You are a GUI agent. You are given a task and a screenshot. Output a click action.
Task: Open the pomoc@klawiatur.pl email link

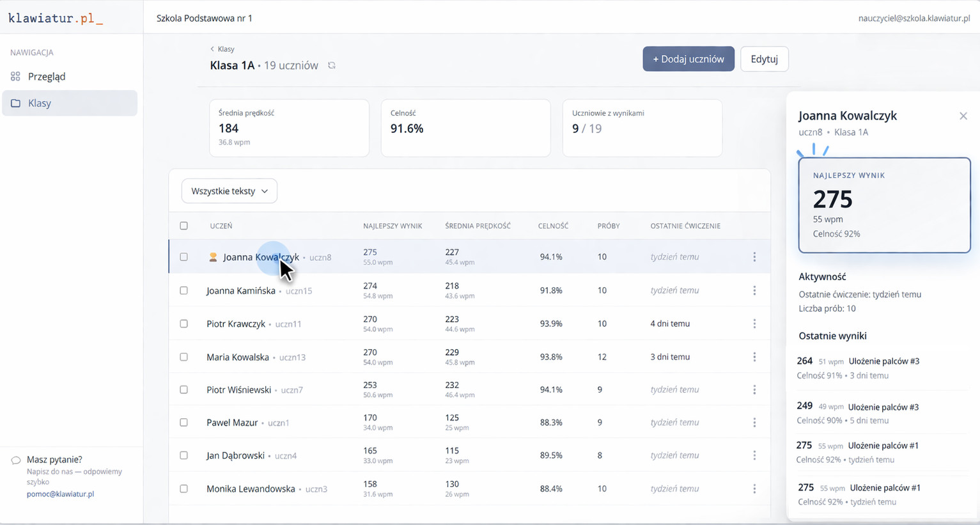click(x=60, y=494)
